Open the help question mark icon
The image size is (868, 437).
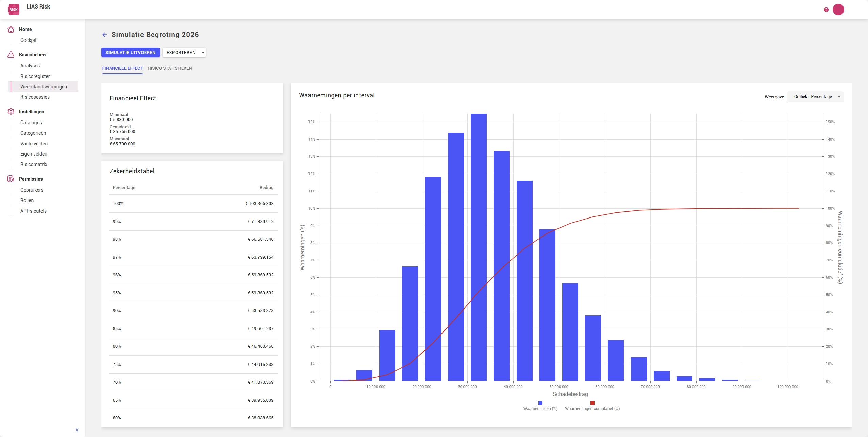tap(826, 10)
